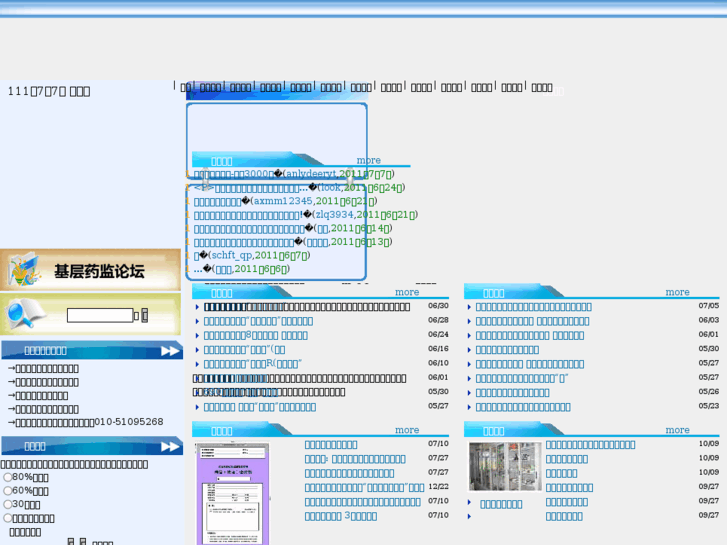Click more above the pharmacy photo section
Viewport: 727px width, 545px height.
coord(677,430)
